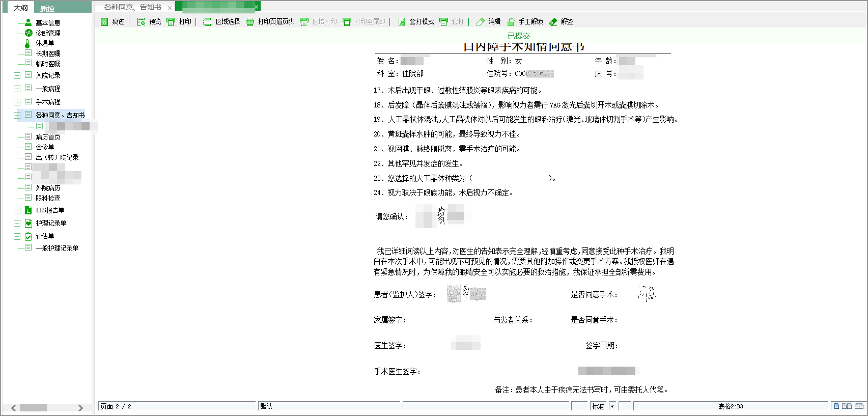Click 打印页眉页脚 header footer option

point(270,21)
